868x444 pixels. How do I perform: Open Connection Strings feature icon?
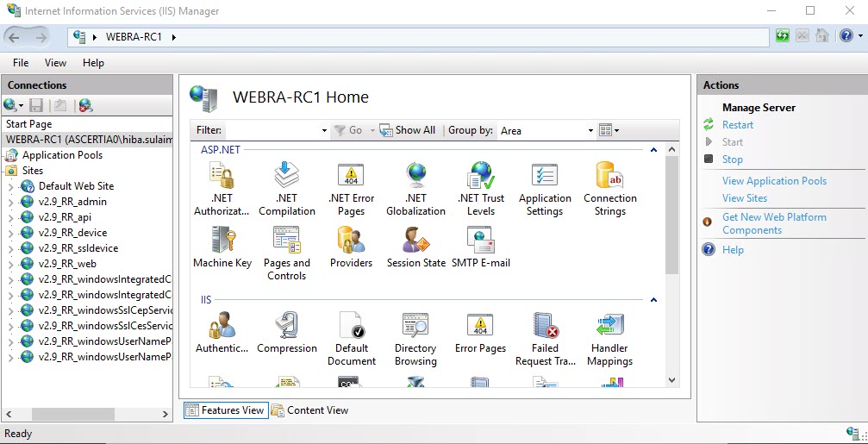click(609, 189)
